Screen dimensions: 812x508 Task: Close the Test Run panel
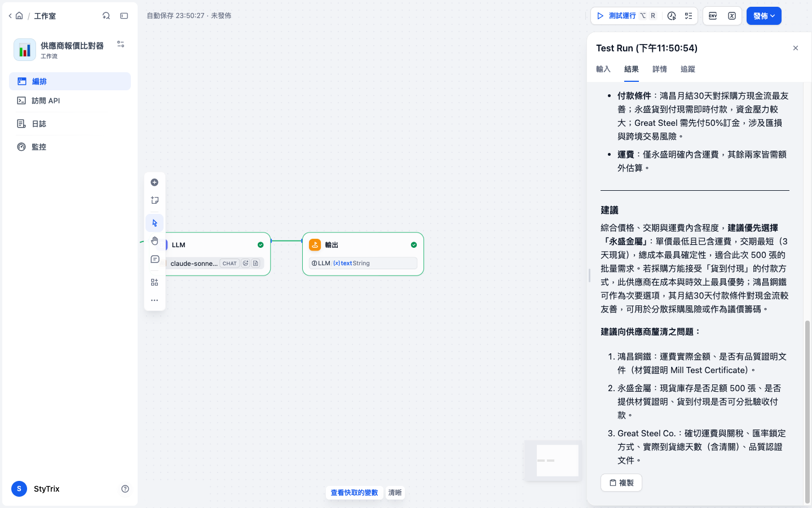796,48
